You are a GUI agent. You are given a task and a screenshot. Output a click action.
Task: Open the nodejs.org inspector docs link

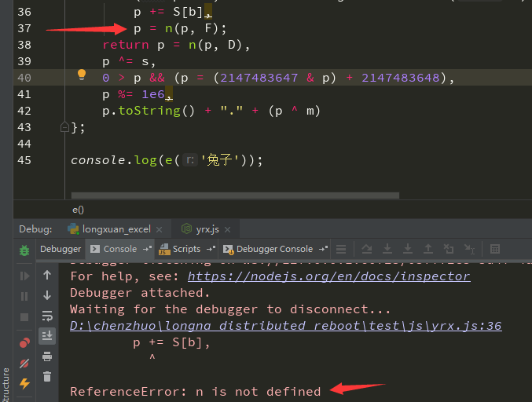click(x=328, y=276)
